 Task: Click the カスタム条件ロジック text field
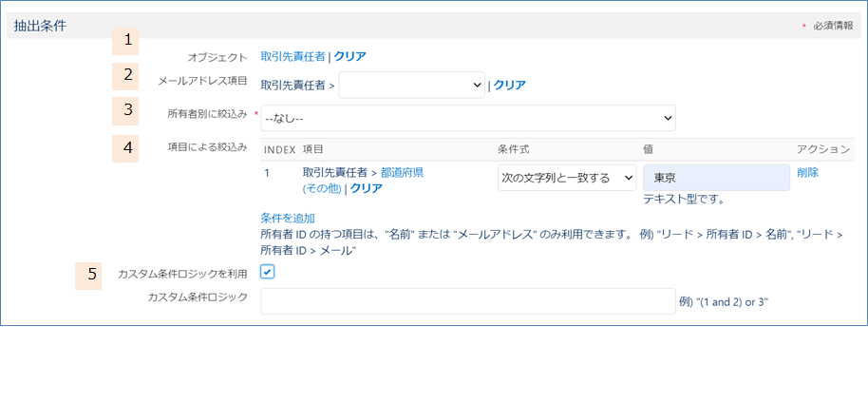click(x=468, y=301)
